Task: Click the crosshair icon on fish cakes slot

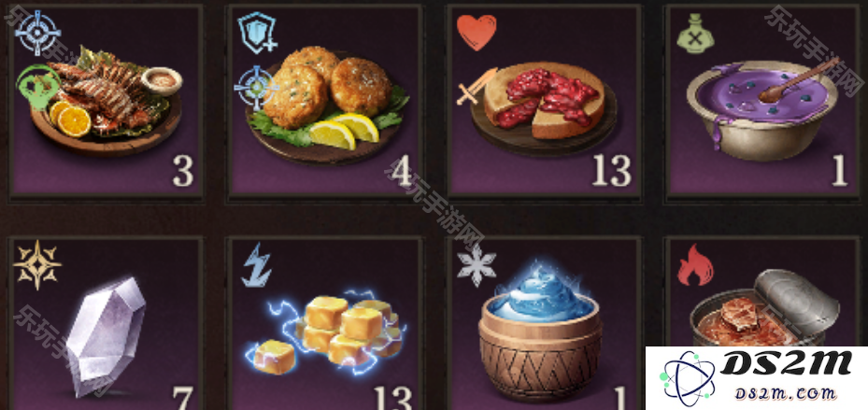Action: pyautogui.click(x=256, y=87)
